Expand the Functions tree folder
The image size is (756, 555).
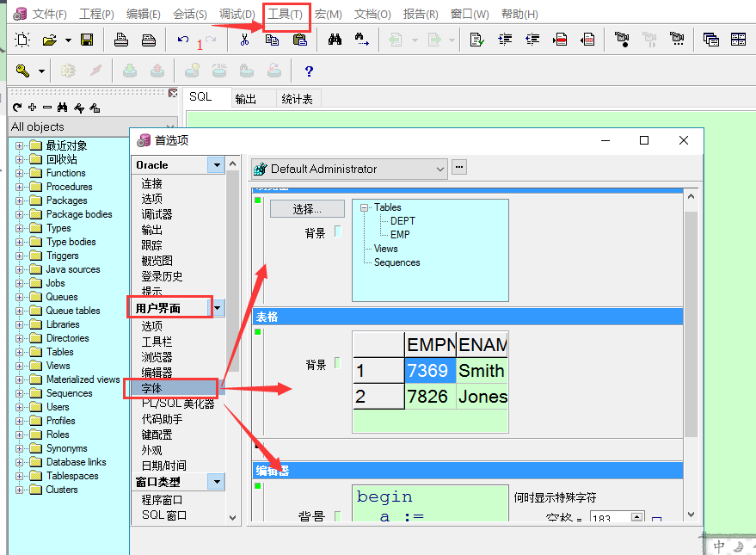[x=19, y=173]
